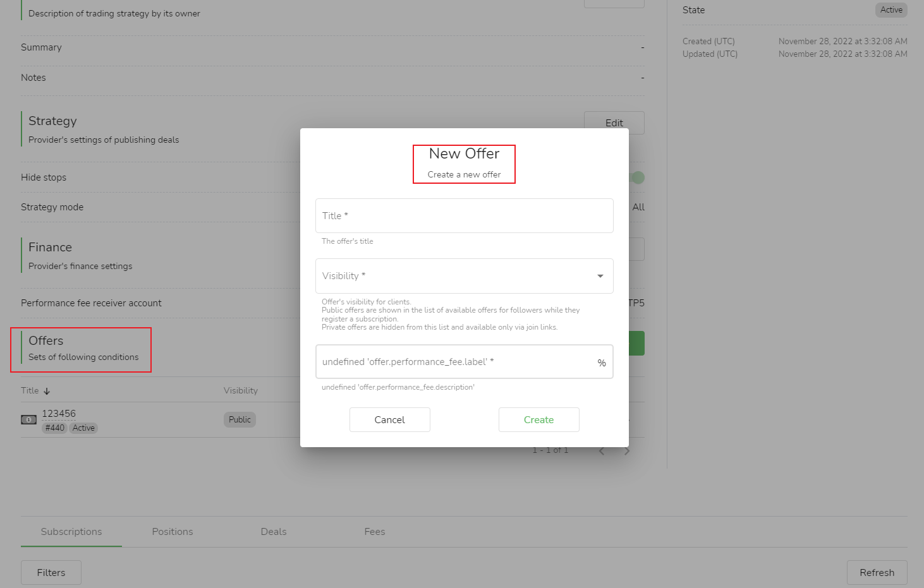Click the Refresh button
Screen dimensions: 924x588
(877, 573)
